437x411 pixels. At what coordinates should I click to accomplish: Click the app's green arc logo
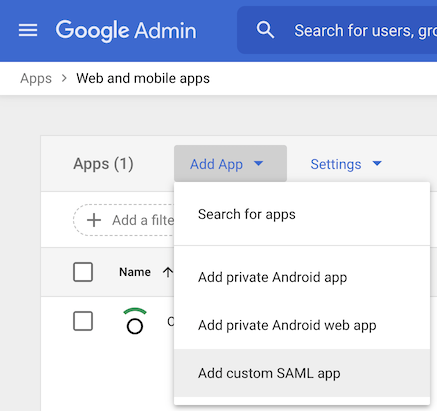click(x=135, y=321)
